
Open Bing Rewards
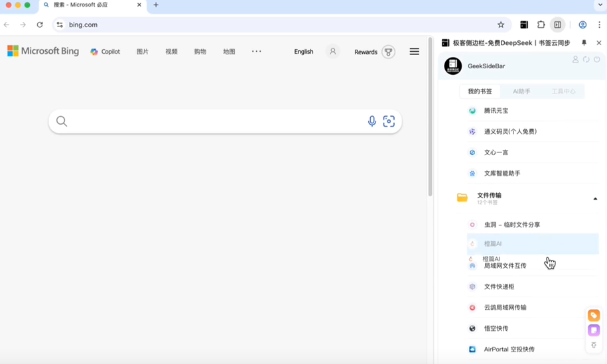pos(366,52)
